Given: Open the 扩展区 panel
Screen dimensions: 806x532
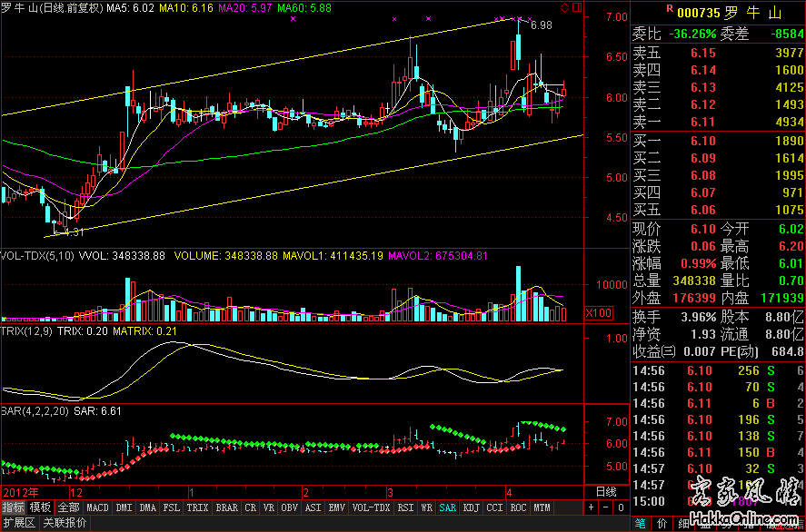Looking at the screenshot, I should (19, 523).
